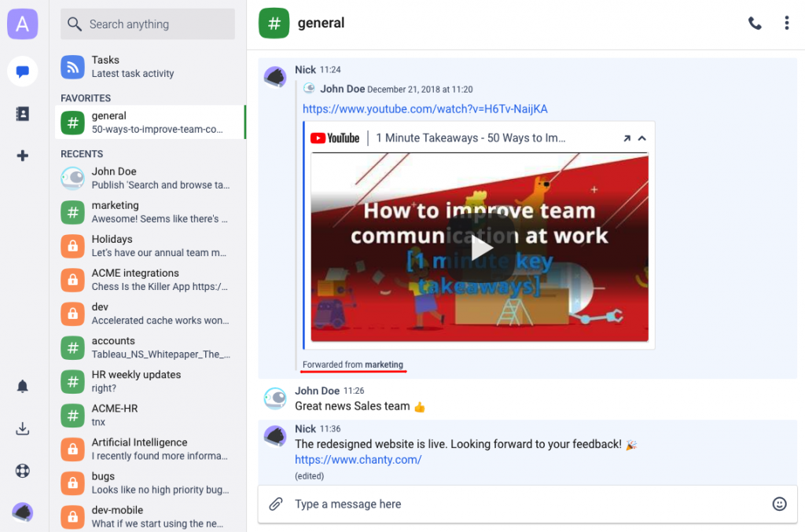Click the message typing field
Viewport: 805px width, 532px height.
pyautogui.click(x=472, y=504)
